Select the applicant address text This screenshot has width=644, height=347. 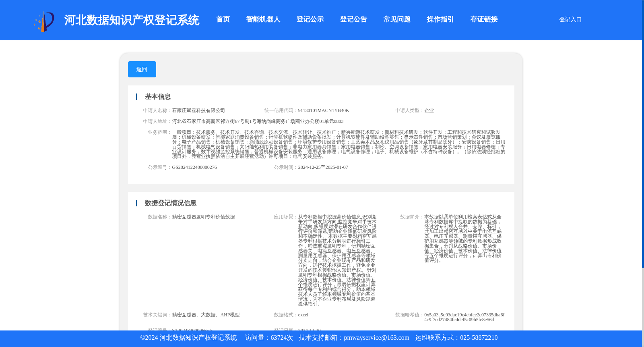(x=258, y=121)
